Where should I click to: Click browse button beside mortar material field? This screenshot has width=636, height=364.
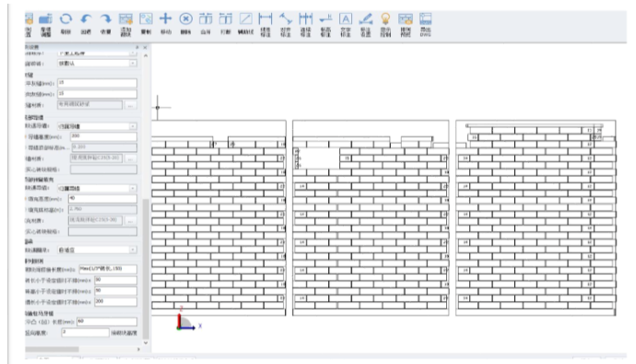[x=130, y=105]
